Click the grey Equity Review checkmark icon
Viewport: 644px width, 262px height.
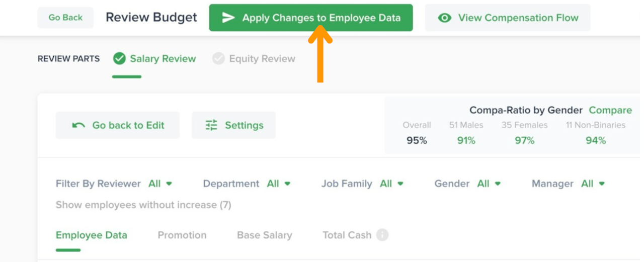coord(218,59)
